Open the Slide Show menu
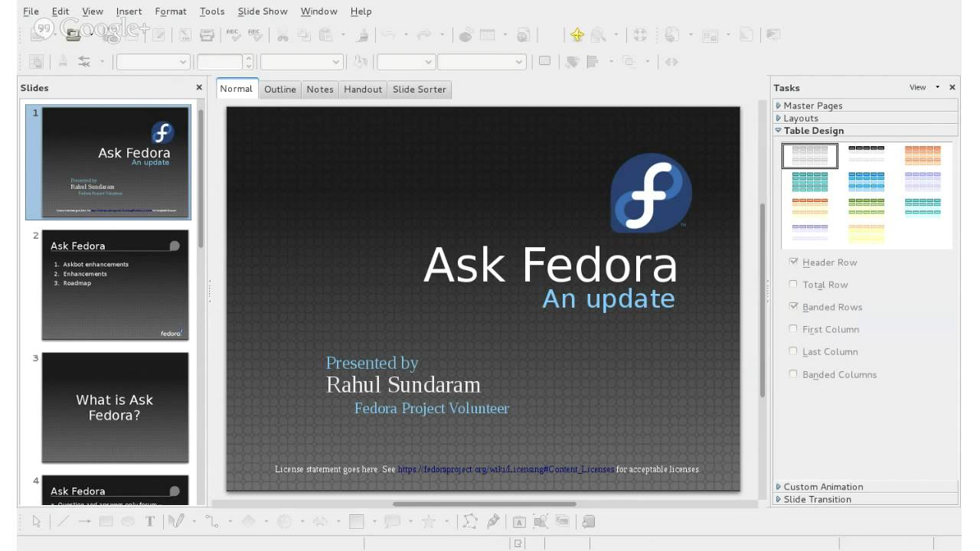 pyautogui.click(x=263, y=11)
